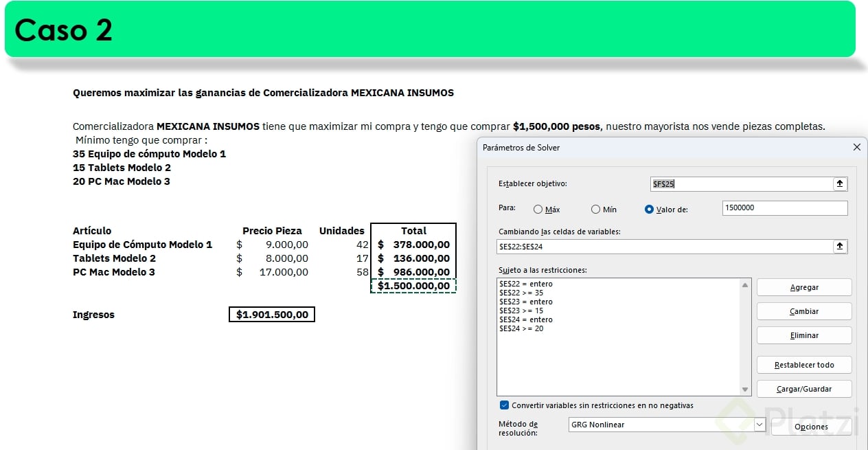Click the Agregar button
Viewport: 868px width, 450px height.
tap(804, 287)
